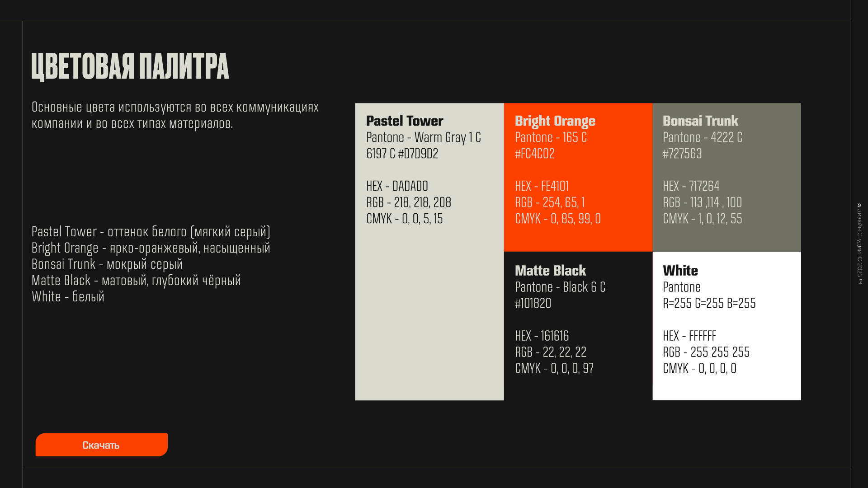Viewport: 868px width, 488px height.
Task: Click the Pantone - Warm Gray 1 C line
Action: pos(423,137)
